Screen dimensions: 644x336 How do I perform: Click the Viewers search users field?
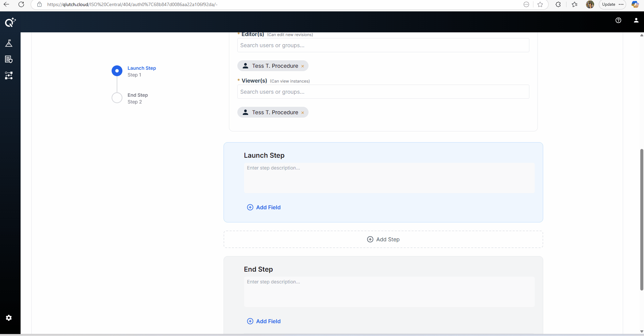[x=383, y=92]
